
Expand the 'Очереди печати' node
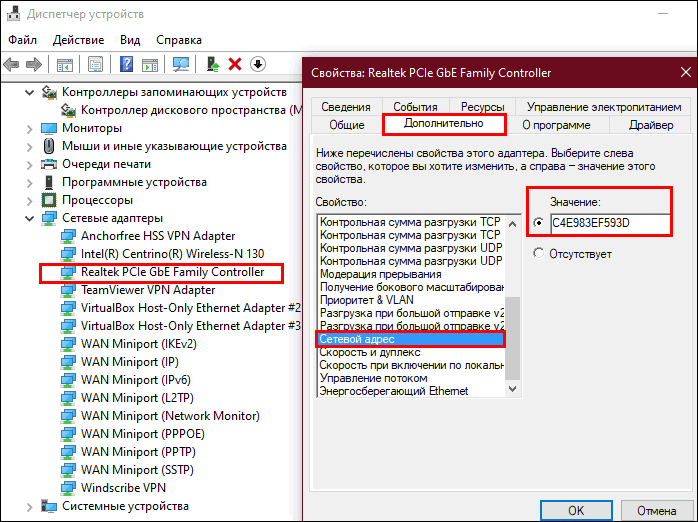29,165
